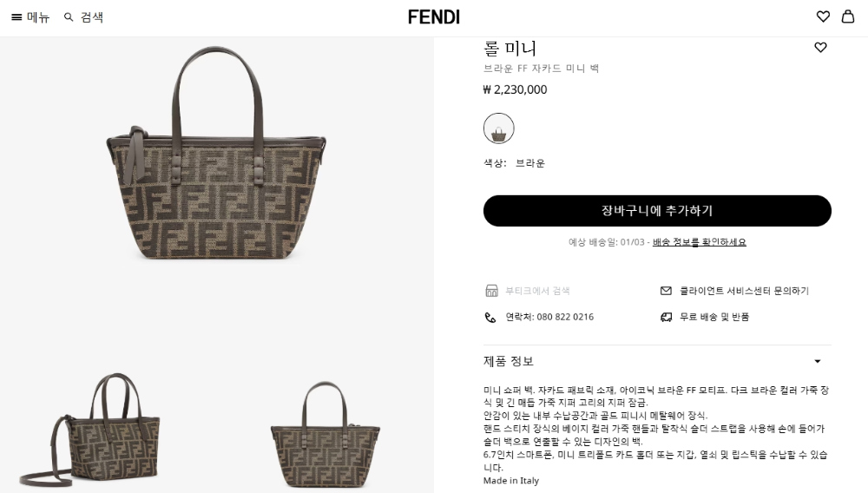Open the hamburger 메뉴 icon

(16, 17)
